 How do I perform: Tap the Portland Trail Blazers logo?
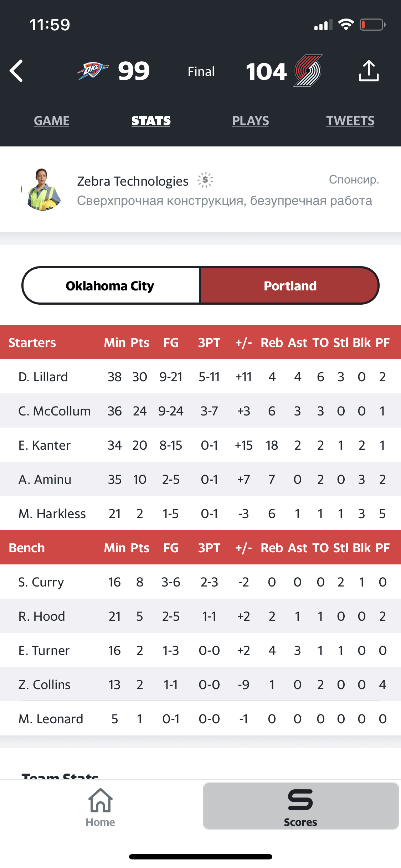point(308,71)
